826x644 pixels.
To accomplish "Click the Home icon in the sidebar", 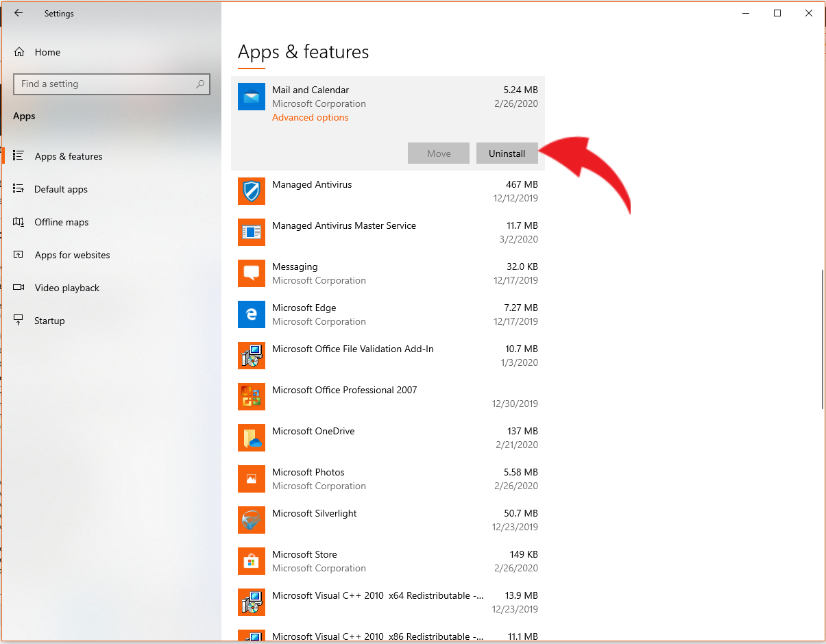I will (21, 51).
